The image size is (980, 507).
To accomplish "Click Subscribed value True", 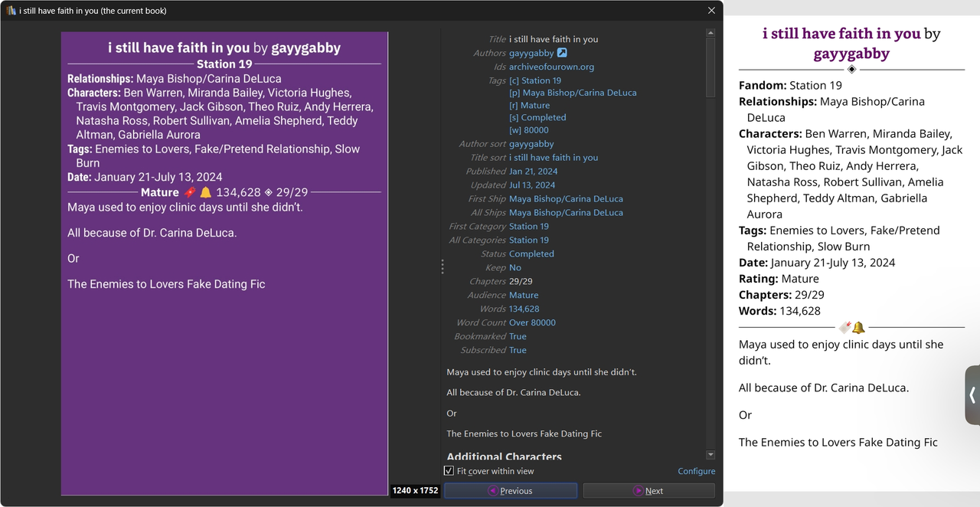I will 518,351.
